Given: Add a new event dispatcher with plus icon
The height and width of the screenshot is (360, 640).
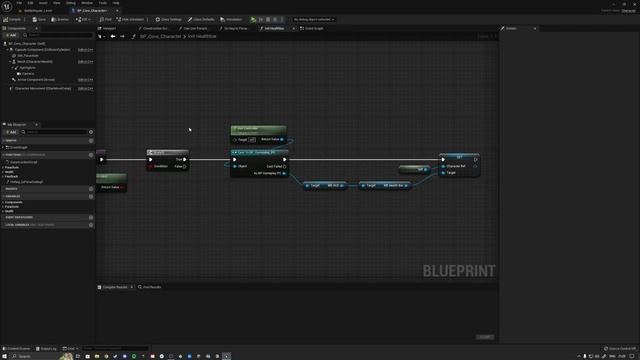Looking at the screenshot, I should click(91, 218).
